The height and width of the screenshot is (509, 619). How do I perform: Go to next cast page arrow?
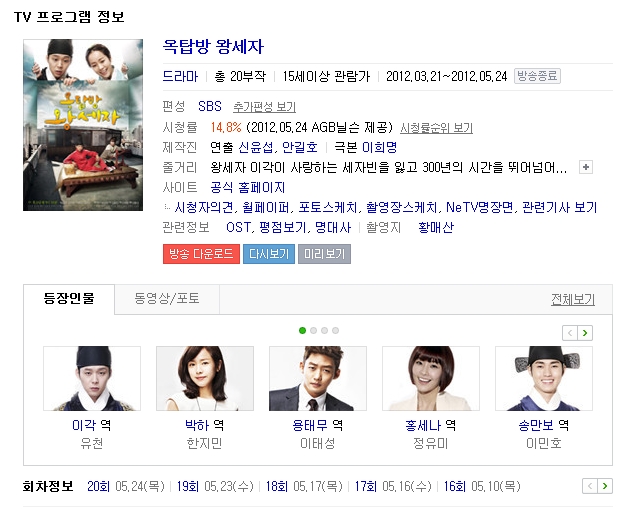click(x=585, y=333)
